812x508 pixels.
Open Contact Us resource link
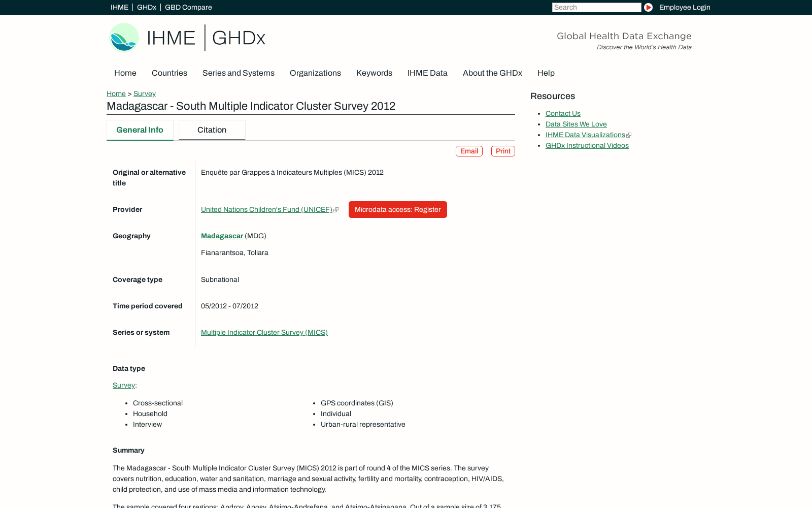point(563,114)
